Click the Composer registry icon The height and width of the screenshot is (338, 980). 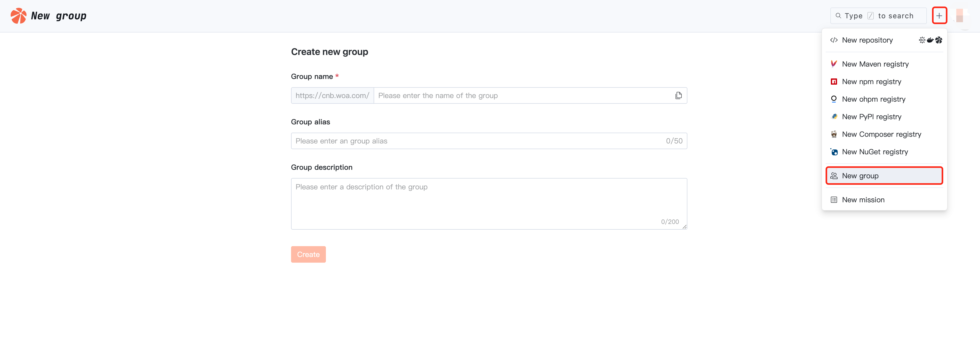[x=833, y=134]
